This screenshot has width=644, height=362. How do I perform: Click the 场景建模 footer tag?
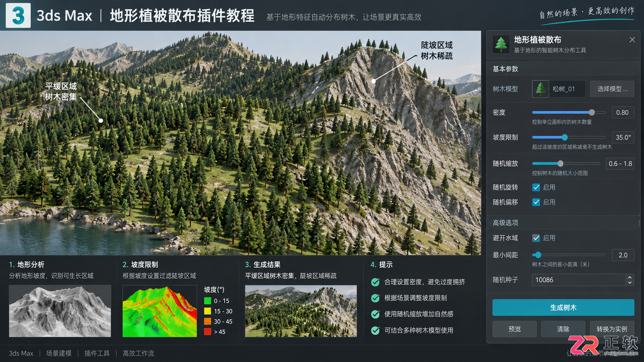[x=59, y=353]
